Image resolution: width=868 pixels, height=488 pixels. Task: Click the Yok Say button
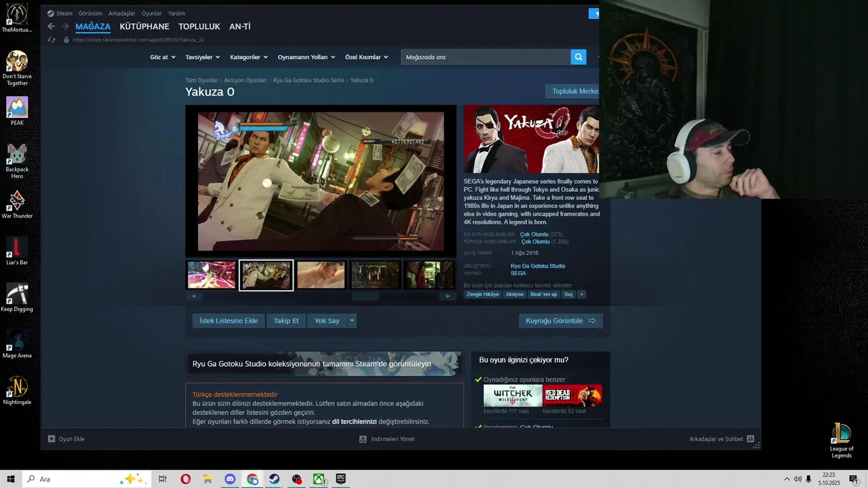327,321
